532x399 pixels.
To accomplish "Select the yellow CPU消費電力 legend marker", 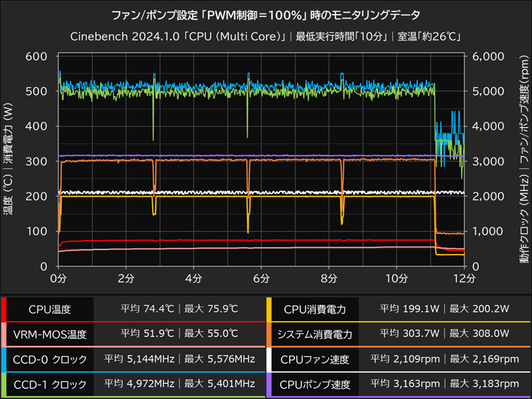I will coord(269,309).
